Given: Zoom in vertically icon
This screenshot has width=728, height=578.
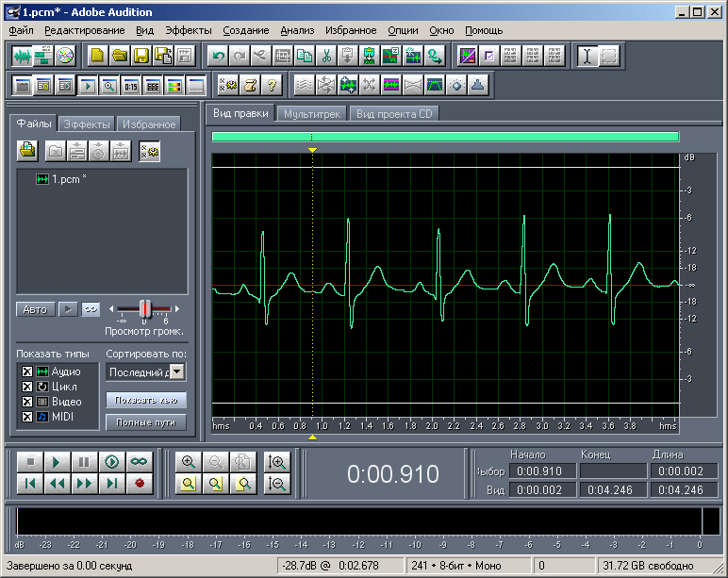Looking at the screenshot, I should 276,462.
